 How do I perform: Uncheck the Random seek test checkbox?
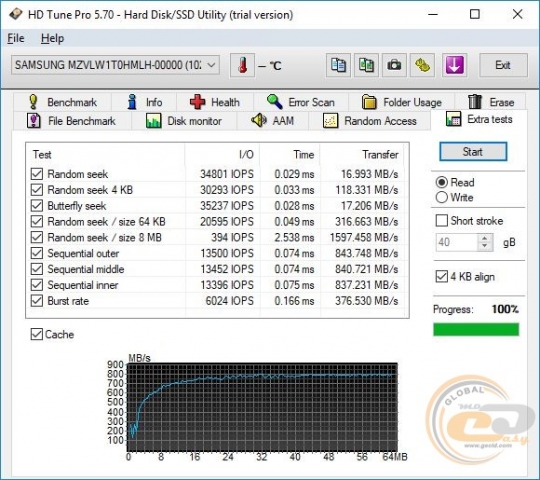click(37, 174)
